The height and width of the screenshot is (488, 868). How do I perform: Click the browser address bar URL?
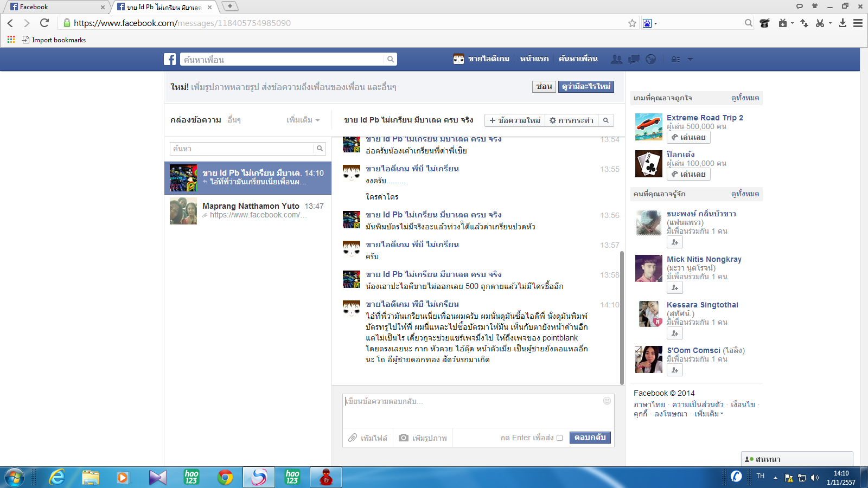point(182,23)
